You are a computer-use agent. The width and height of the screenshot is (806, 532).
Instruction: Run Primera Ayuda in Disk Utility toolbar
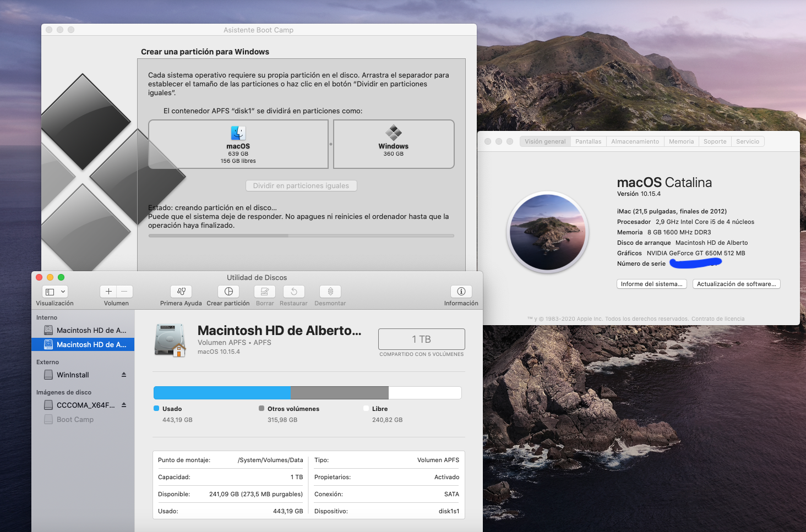point(181,292)
